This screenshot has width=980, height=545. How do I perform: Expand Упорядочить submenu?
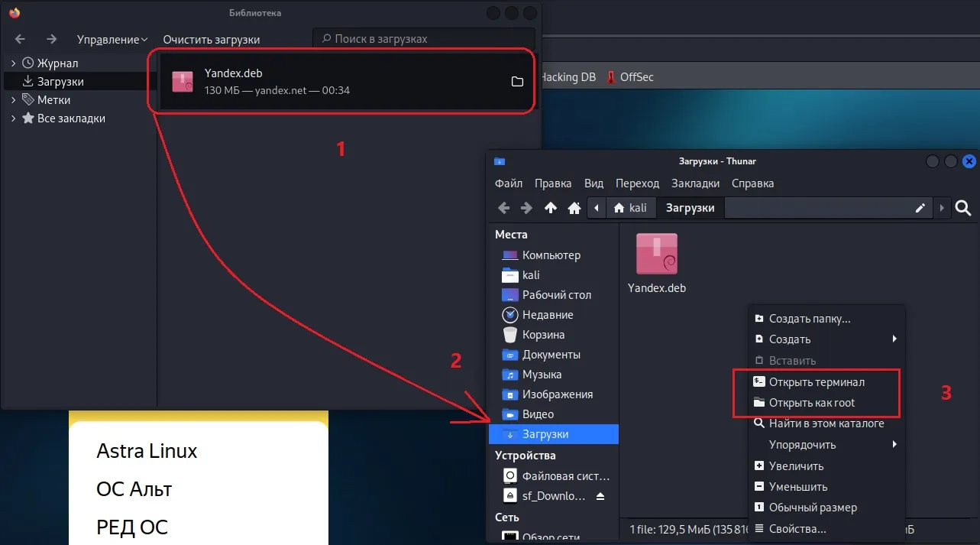tap(827, 445)
